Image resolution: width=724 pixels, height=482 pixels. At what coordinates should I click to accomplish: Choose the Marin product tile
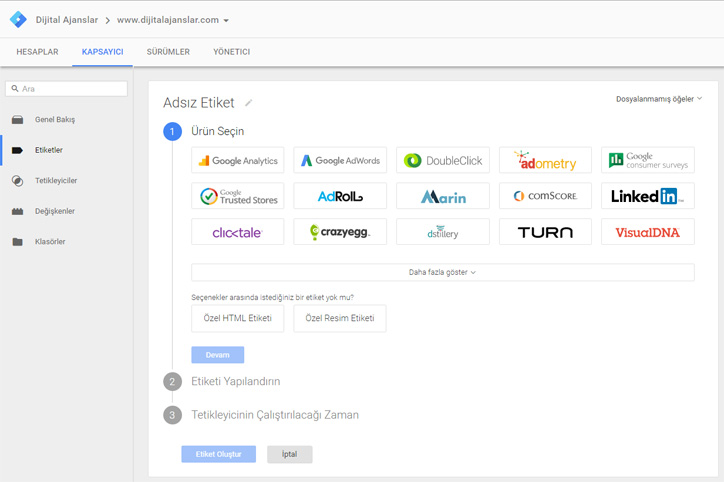[x=443, y=196]
